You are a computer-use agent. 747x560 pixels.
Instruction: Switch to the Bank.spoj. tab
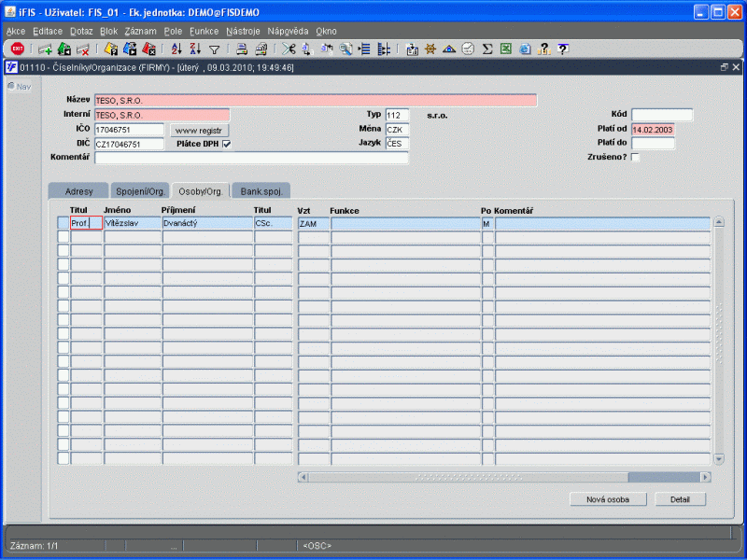[261, 191]
